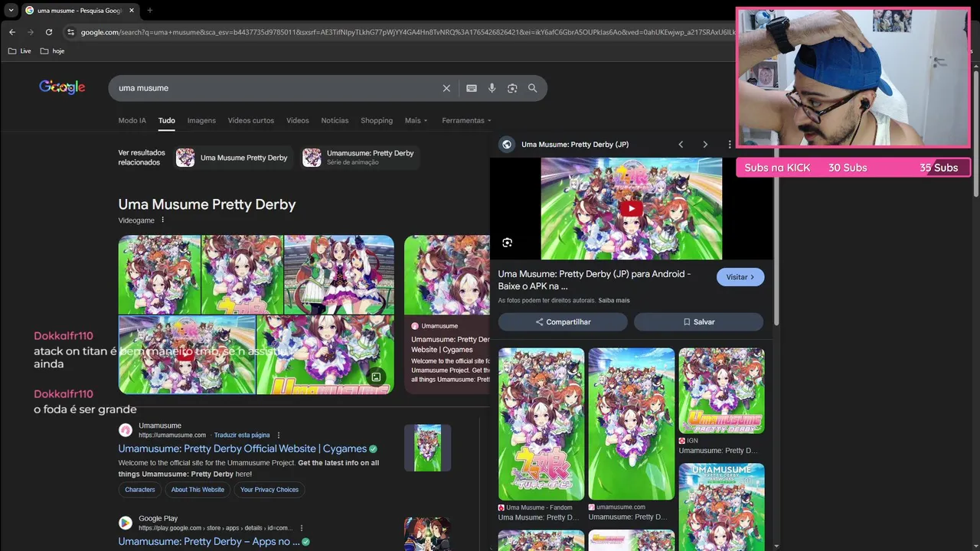Play the YouTube video preview

(x=631, y=208)
